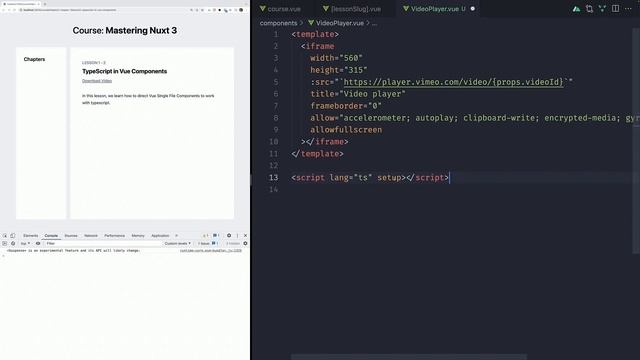Click the Course: Mastering Nuxt 3 title
Screen dimensions: 640x360
124,30
